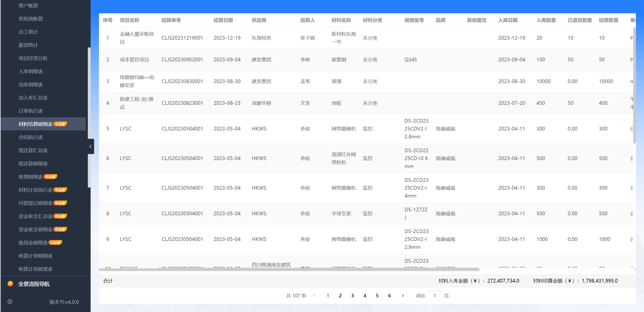Click the compass icon beside 全景流程导航
The width and height of the screenshot is (644, 312).
[x=10, y=284]
